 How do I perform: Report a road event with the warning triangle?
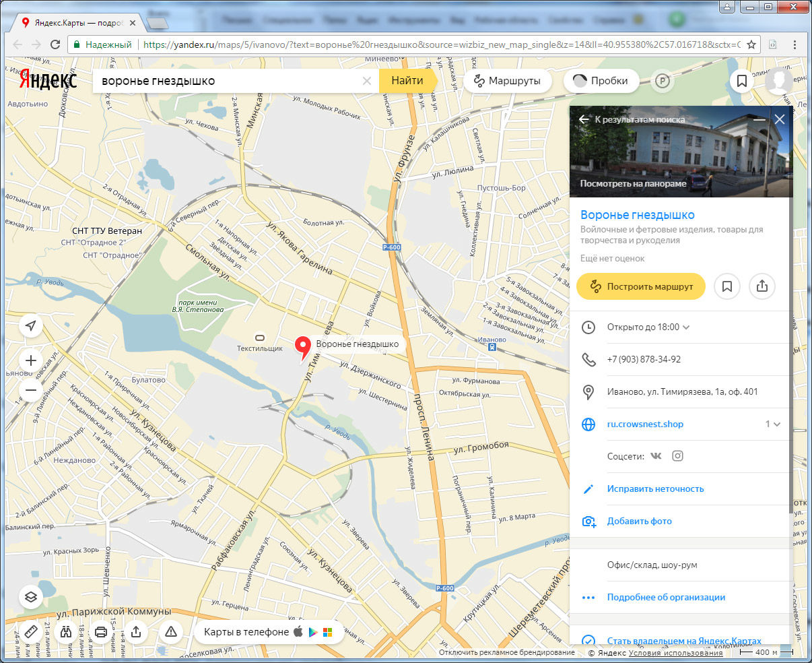[x=171, y=632]
